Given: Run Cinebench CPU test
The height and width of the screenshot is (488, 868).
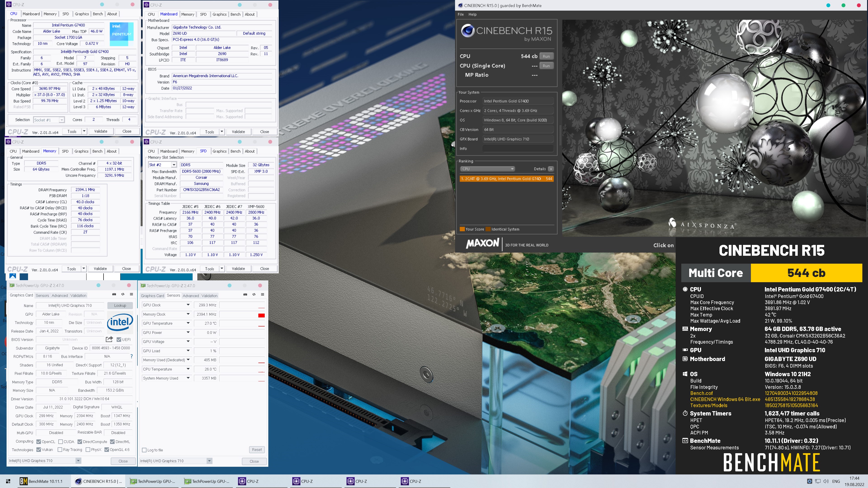Looking at the screenshot, I should pos(546,56).
